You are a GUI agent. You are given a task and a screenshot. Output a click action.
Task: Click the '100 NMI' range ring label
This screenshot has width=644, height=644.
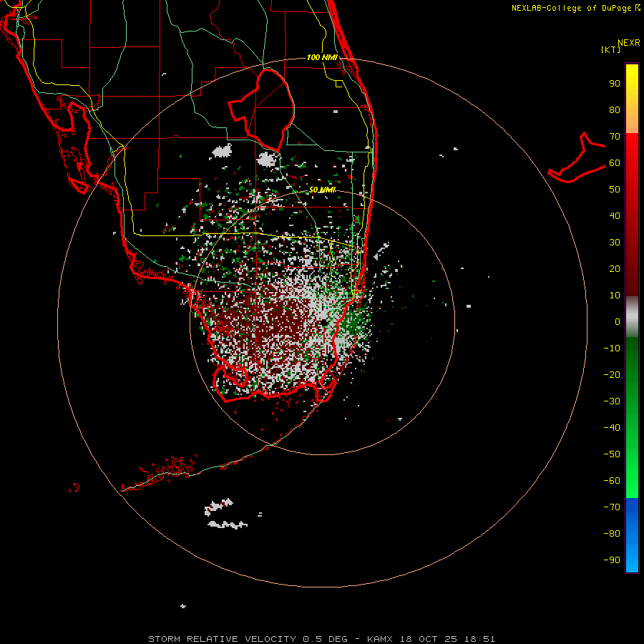[322, 57]
